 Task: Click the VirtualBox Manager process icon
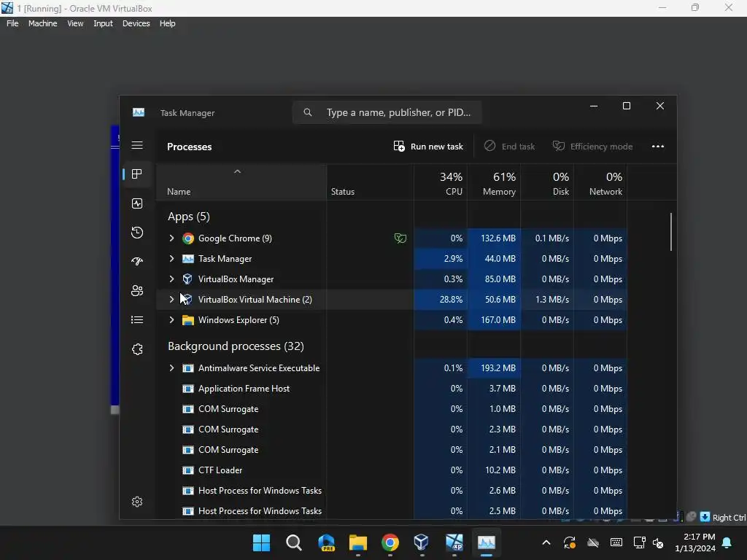[187, 279]
